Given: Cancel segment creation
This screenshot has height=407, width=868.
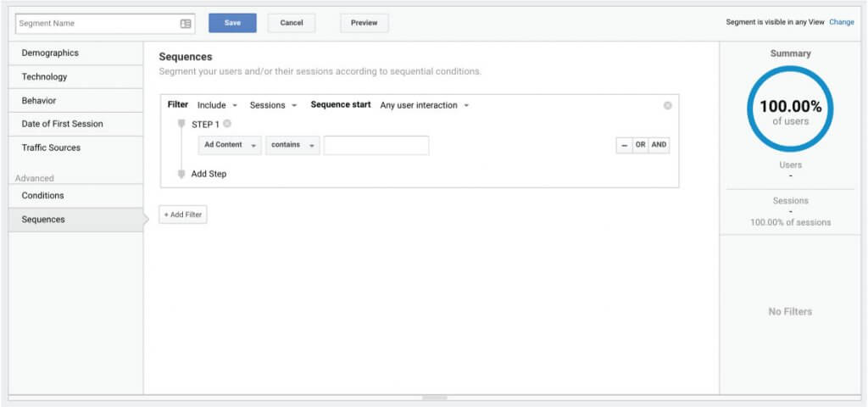Looking at the screenshot, I should pyautogui.click(x=292, y=23).
